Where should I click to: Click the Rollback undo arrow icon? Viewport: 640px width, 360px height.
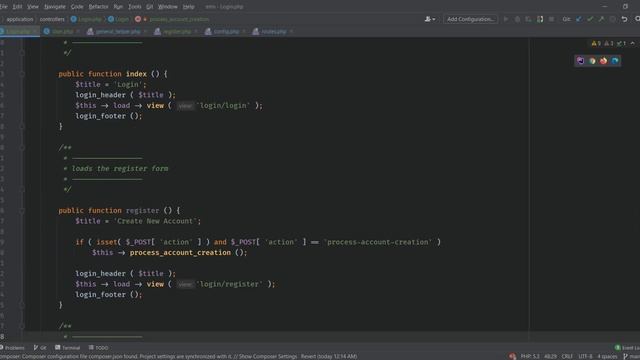pos(624,19)
